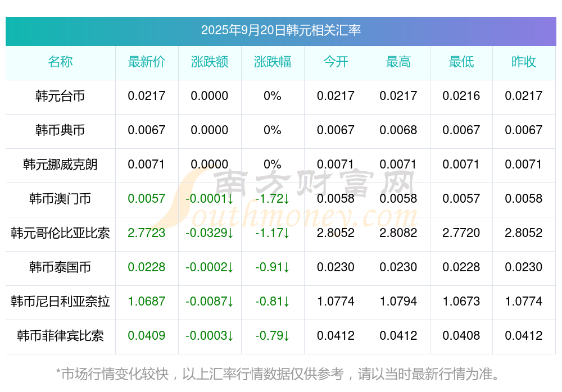Select the 韩币澳门币 row name
The width and height of the screenshot is (562, 392).
click(x=60, y=198)
